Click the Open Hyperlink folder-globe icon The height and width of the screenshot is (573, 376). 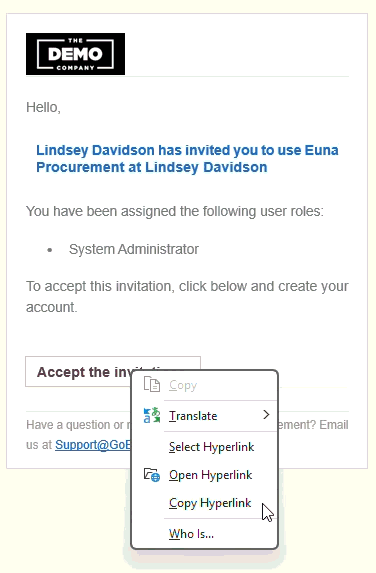click(152, 475)
